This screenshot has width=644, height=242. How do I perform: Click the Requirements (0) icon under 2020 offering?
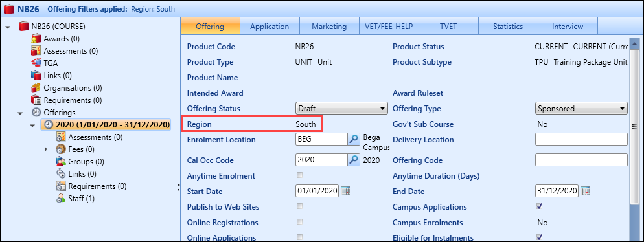click(x=61, y=186)
